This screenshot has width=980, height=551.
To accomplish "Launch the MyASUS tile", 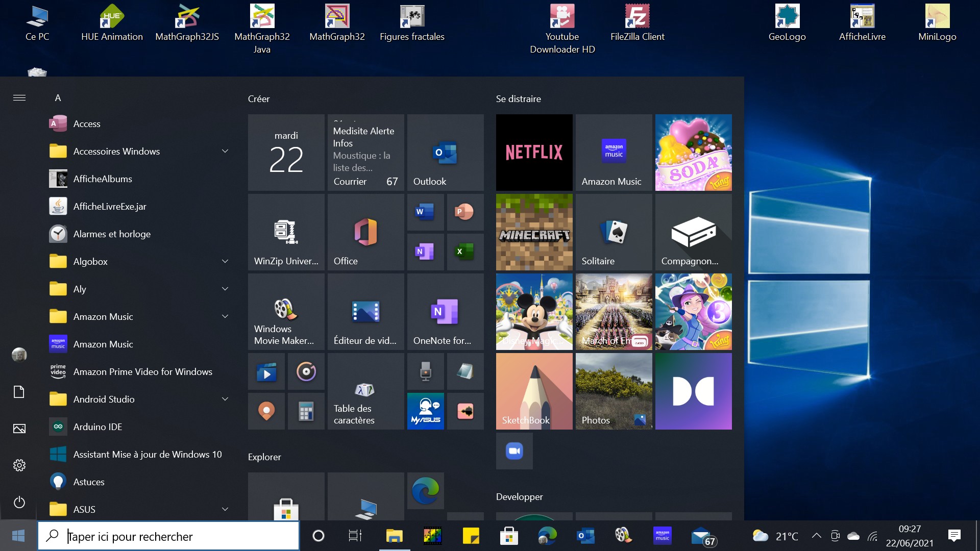I will point(425,411).
